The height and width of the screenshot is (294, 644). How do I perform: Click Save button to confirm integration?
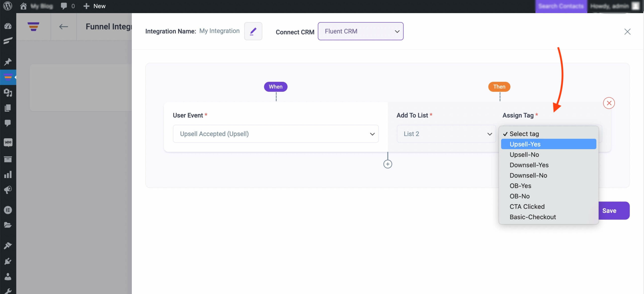click(x=610, y=210)
